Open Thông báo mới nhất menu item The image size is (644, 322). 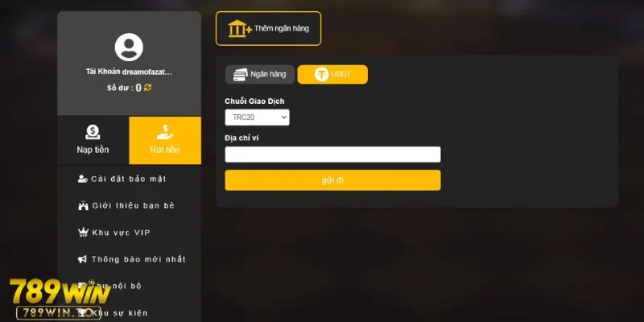(129, 259)
